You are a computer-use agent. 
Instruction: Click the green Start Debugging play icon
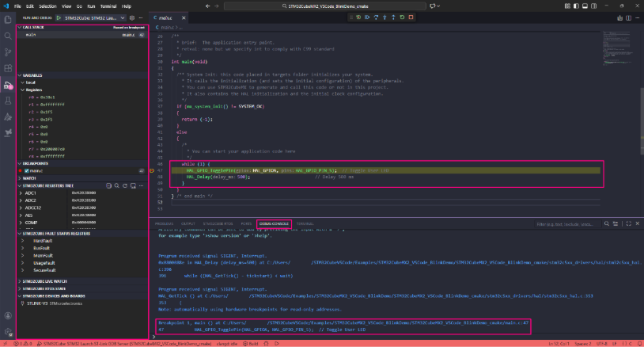tap(59, 17)
